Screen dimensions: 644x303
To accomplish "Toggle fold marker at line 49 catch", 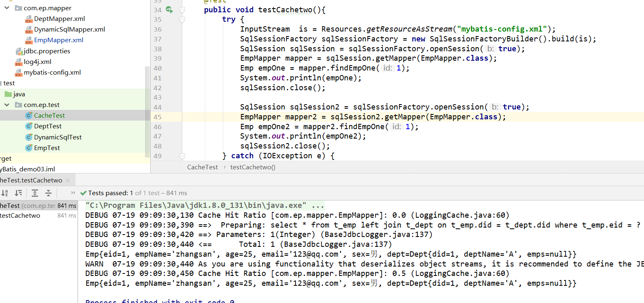I will click(x=182, y=156).
